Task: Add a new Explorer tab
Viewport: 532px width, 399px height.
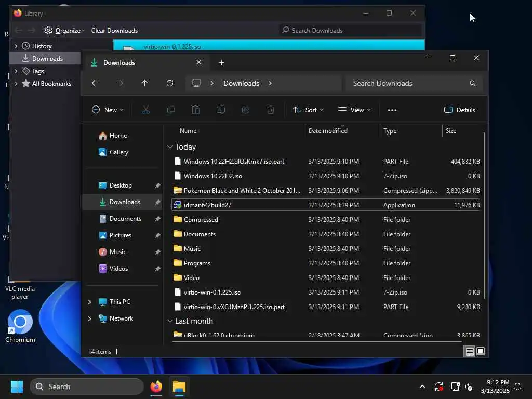Action: tap(221, 63)
